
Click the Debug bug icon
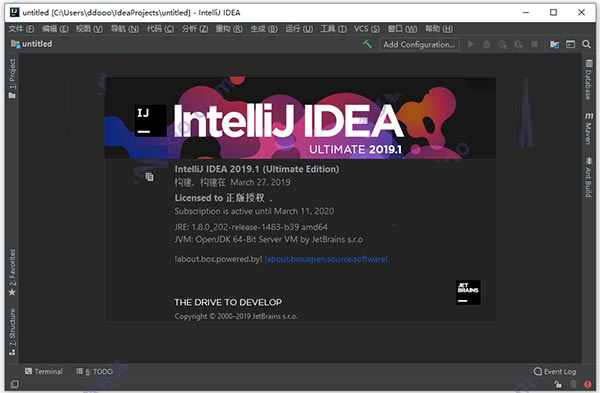click(x=486, y=44)
